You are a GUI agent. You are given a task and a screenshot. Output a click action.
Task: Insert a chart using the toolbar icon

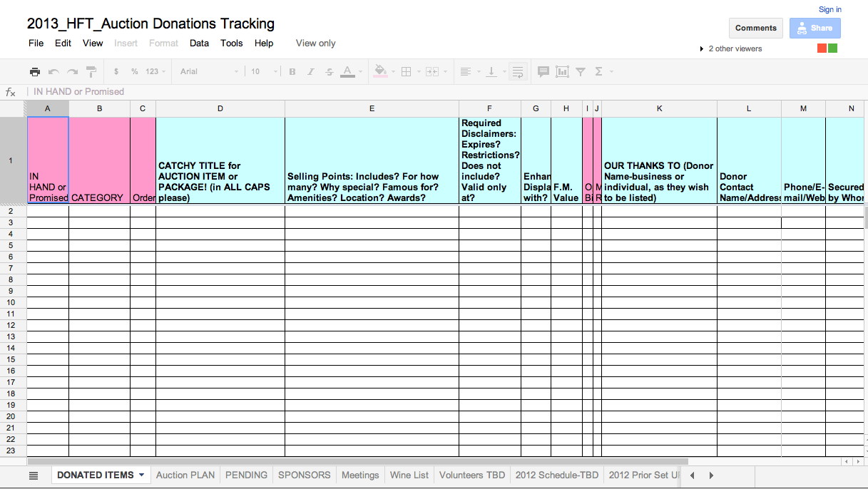pyautogui.click(x=562, y=71)
